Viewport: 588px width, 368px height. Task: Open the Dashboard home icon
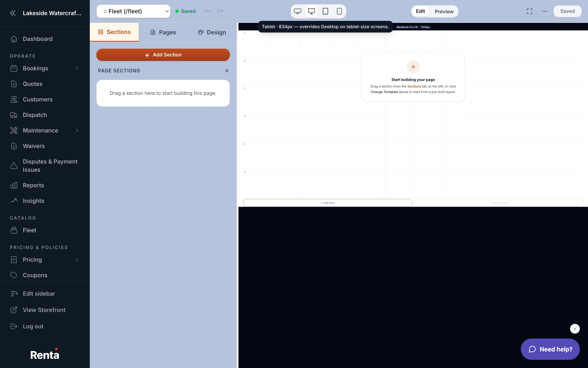tap(14, 39)
